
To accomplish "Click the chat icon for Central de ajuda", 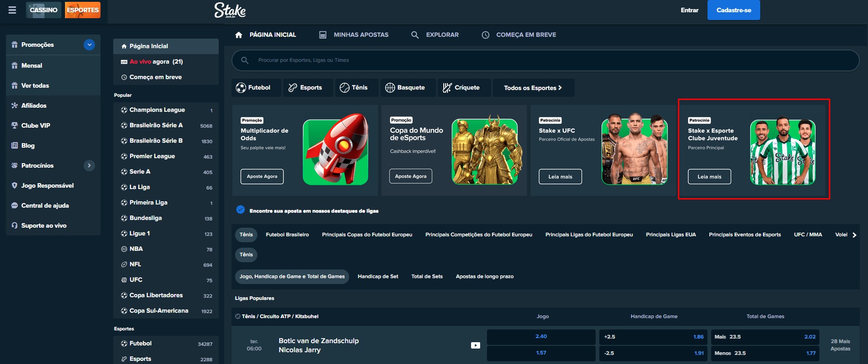I will pyautogui.click(x=15, y=205).
